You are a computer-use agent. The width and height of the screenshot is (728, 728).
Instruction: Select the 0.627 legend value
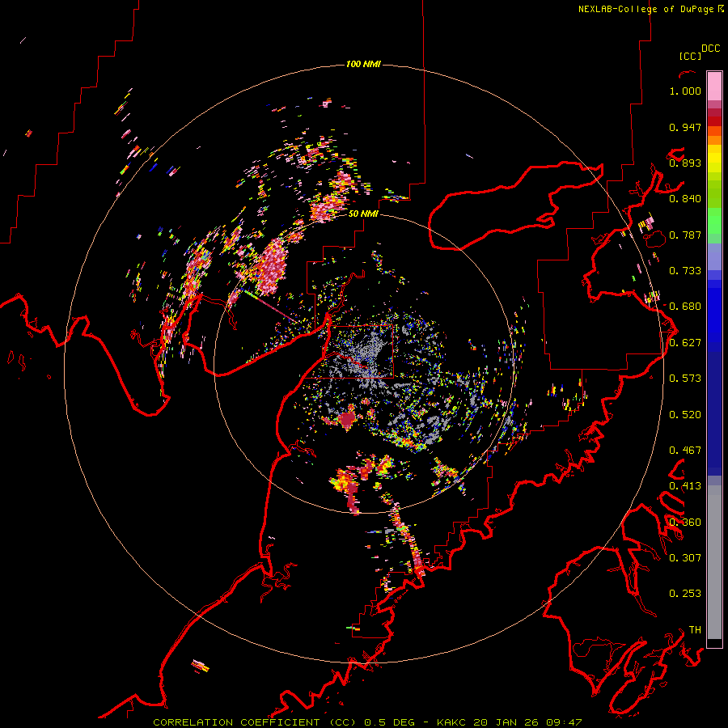pos(685,343)
